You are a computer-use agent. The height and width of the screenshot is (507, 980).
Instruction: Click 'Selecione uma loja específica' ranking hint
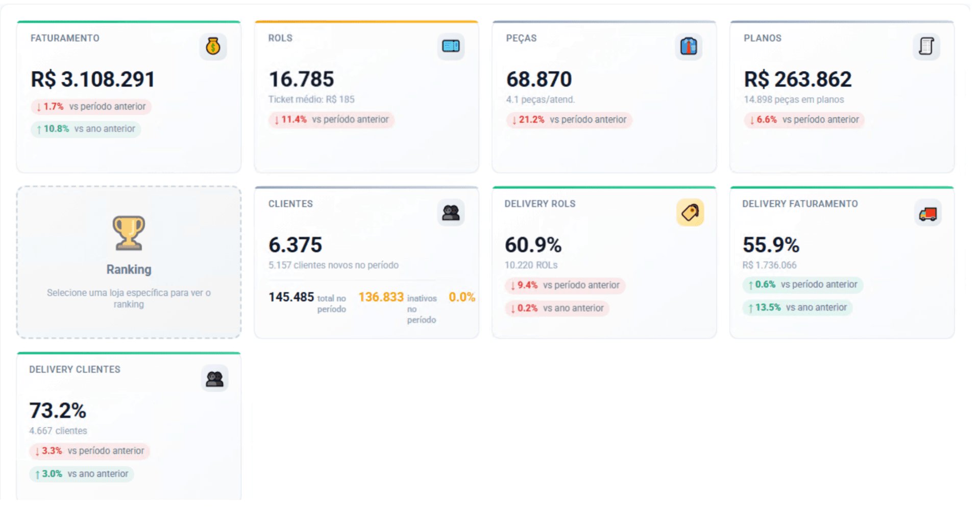(x=129, y=298)
